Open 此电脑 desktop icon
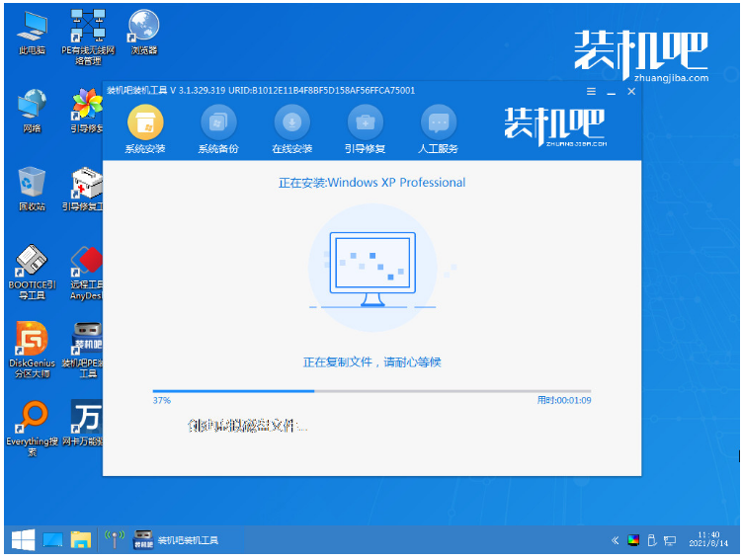The image size is (742, 560). (x=33, y=34)
